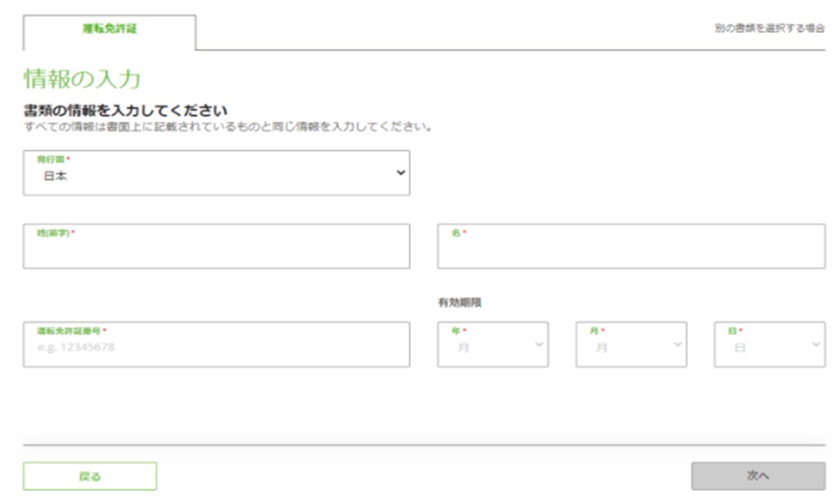
Task: Switch to the 運転免許証 tab
Action: pos(109,27)
